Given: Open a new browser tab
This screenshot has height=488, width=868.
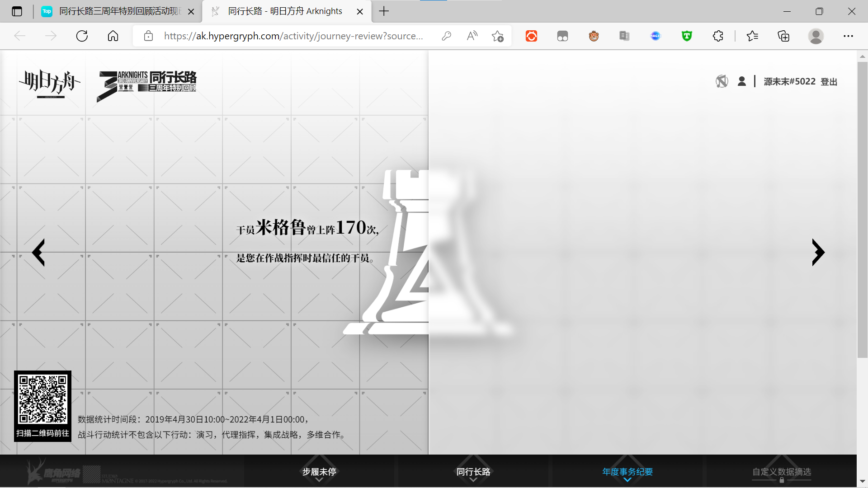Looking at the screenshot, I should tap(384, 11).
